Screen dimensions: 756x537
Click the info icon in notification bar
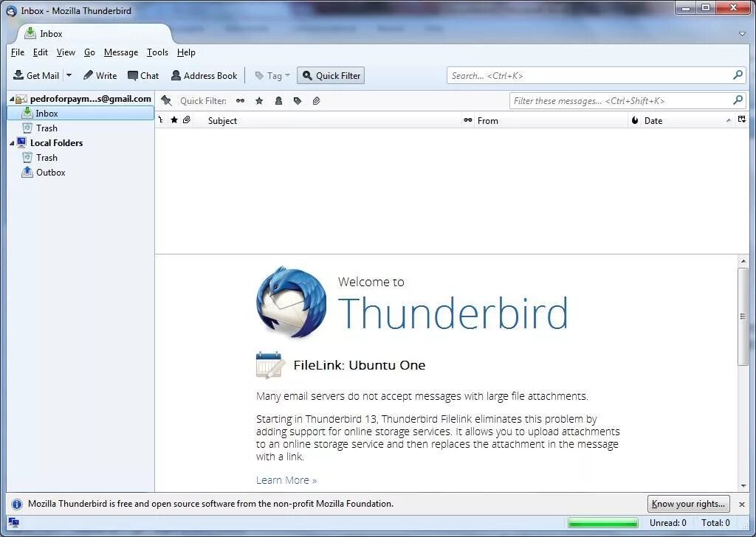16,505
